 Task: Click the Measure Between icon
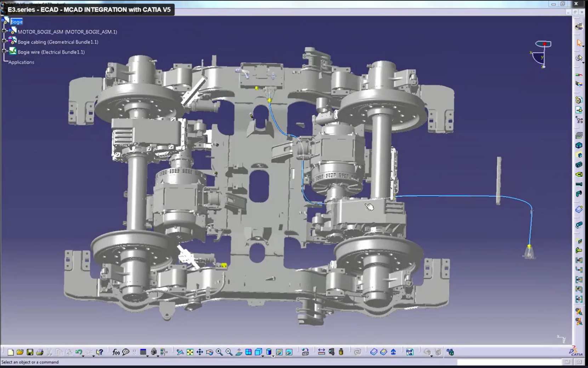click(x=321, y=352)
